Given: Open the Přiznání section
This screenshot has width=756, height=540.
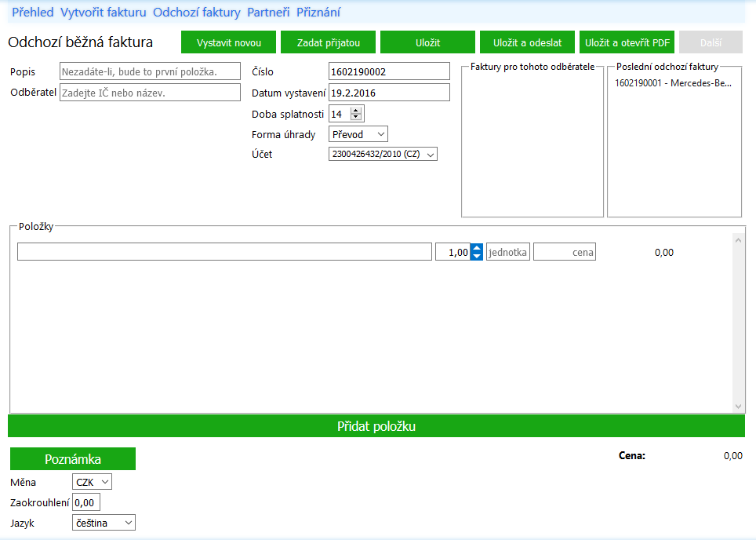Looking at the screenshot, I should [318, 13].
